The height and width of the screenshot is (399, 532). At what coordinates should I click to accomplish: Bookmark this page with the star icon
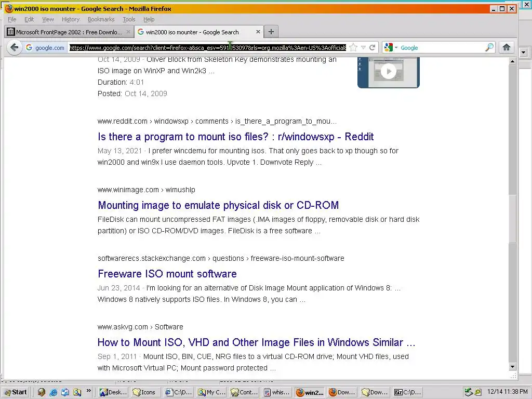(353, 47)
